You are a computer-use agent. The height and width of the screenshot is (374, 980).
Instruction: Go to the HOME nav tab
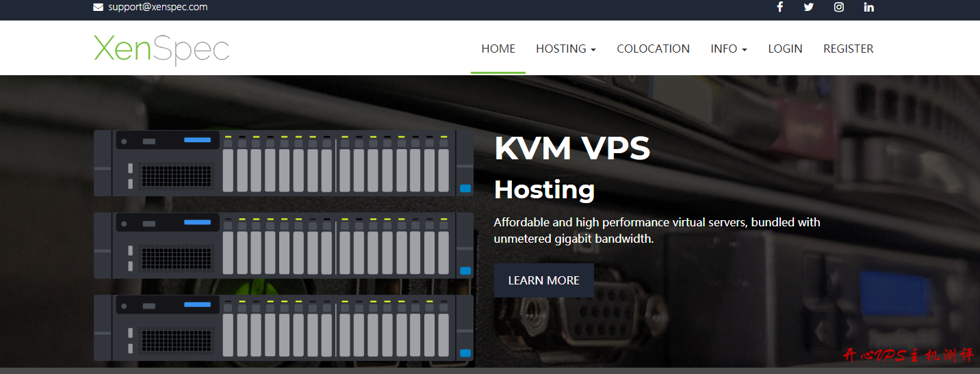coord(498,49)
